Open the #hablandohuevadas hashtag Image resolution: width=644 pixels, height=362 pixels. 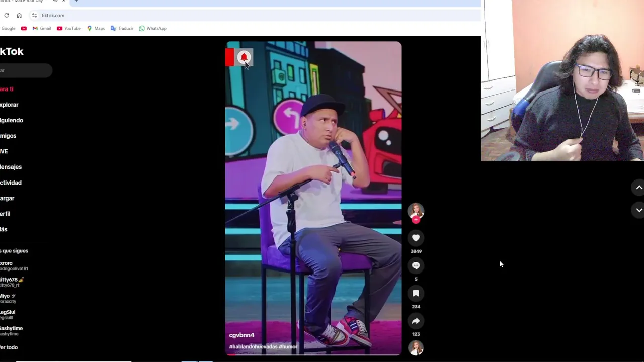pos(253,347)
